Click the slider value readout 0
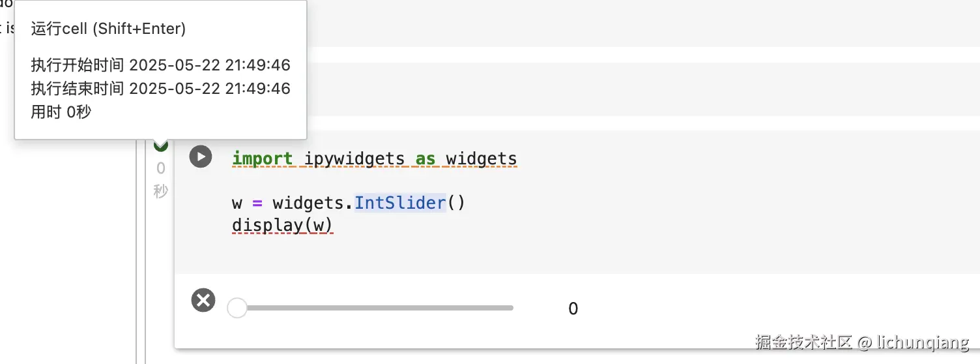Viewport: 980px width, 364px height. pos(573,309)
